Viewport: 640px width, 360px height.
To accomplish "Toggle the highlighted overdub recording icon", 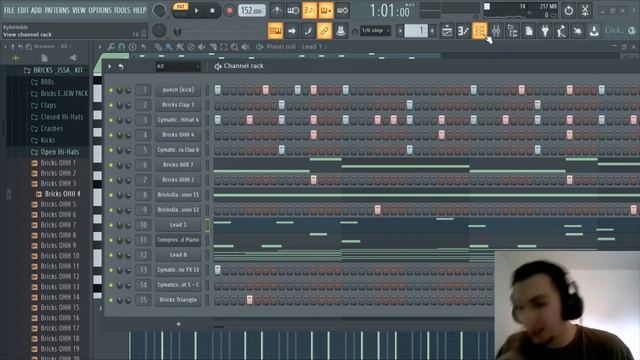I will 326,11.
